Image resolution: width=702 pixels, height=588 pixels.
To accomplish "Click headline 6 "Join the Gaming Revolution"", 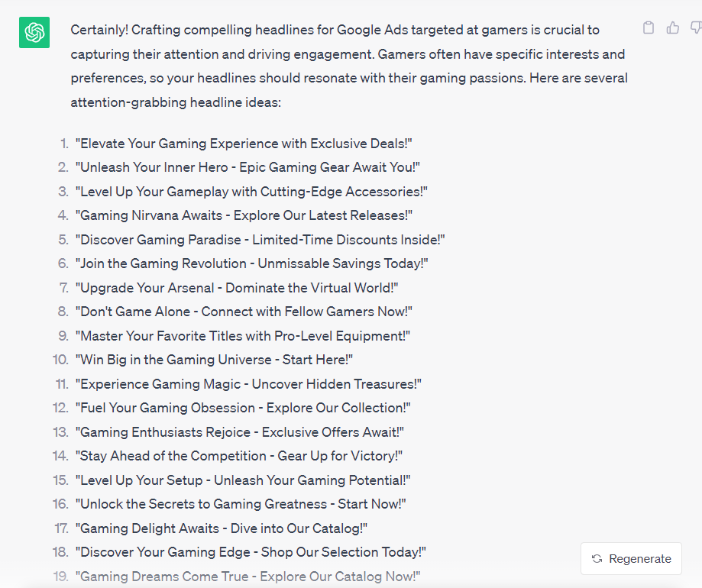I will coord(251,263).
